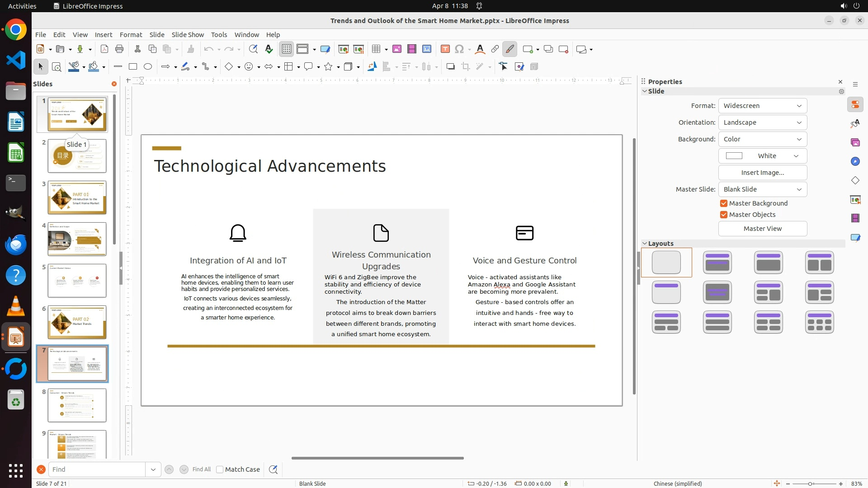
Task: Uncheck the Master Background checkbox
Action: pyautogui.click(x=724, y=203)
